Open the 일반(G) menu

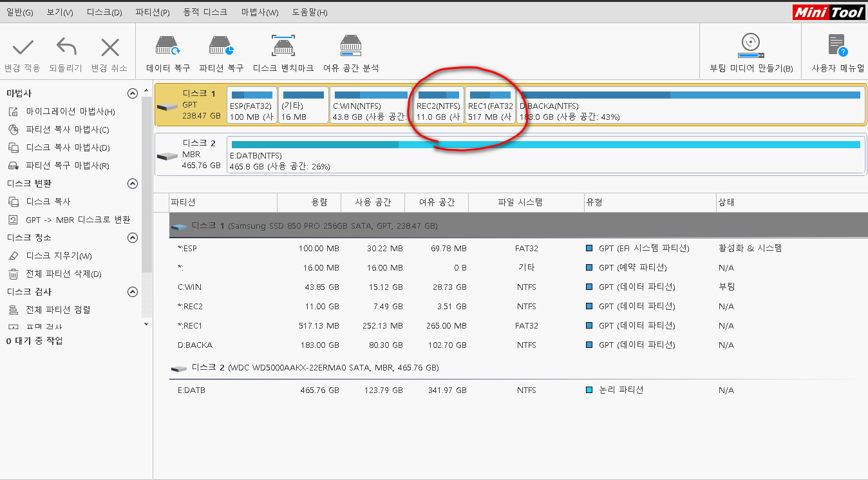[x=19, y=12]
